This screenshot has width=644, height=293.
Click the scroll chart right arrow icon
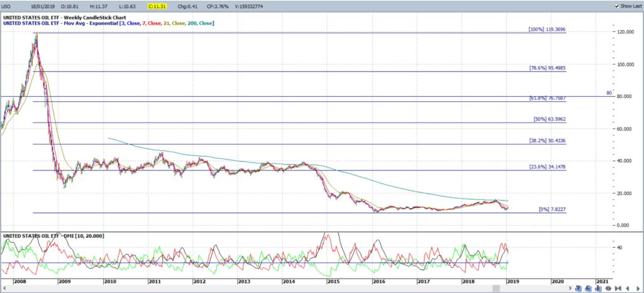point(638,288)
